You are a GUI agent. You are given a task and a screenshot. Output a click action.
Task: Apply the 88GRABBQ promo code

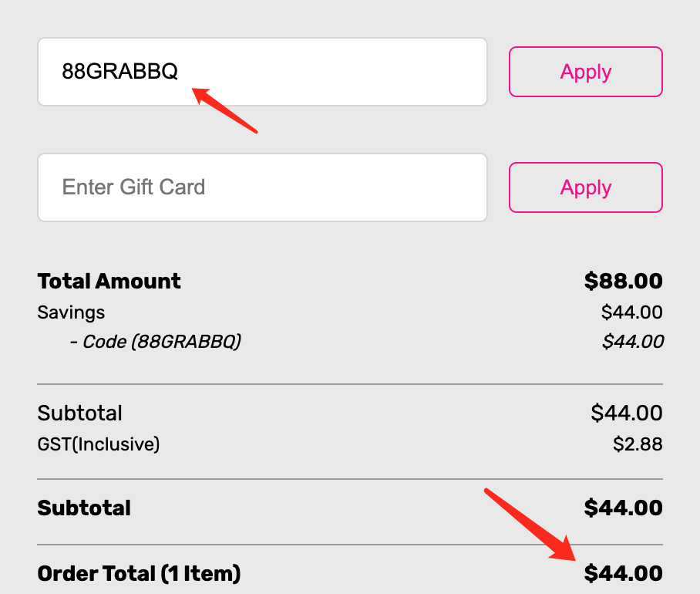(x=585, y=72)
